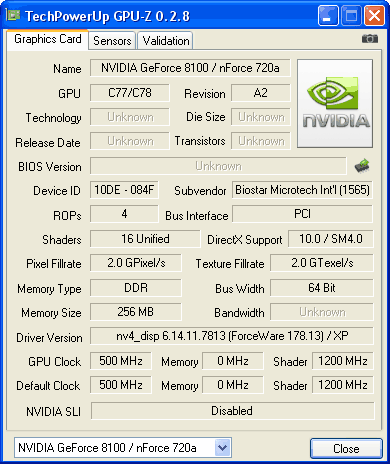Image resolution: width=390 pixels, height=464 pixels.
Task: Click the Pixel Fillrate field 2.0 GPixel/s
Action: (136, 263)
